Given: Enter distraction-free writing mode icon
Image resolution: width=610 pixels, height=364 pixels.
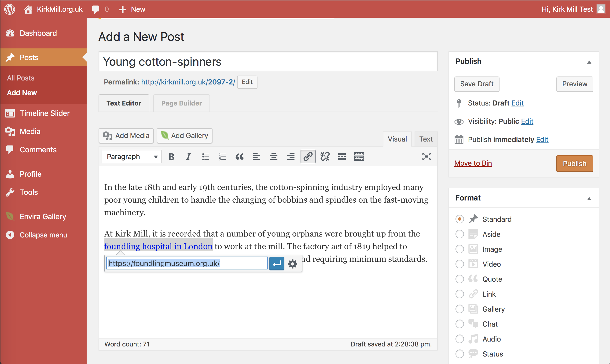Looking at the screenshot, I should coord(426,157).
